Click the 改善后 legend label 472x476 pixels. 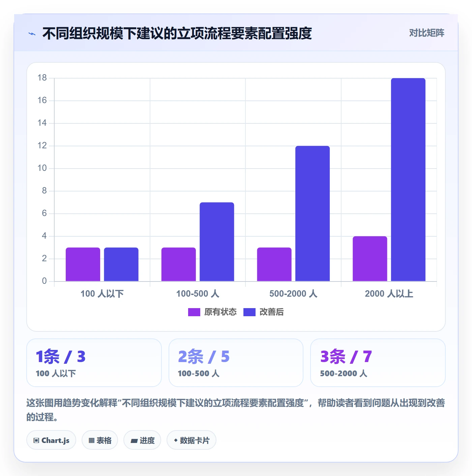tap(271, 312)
